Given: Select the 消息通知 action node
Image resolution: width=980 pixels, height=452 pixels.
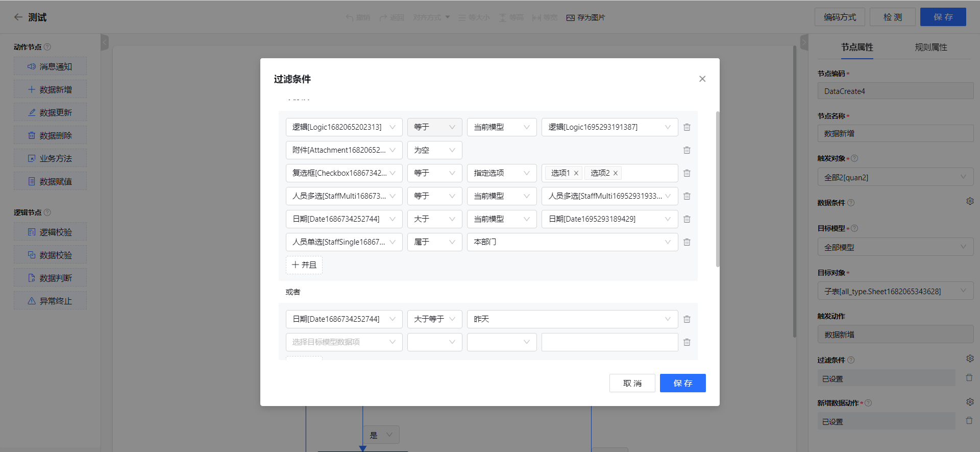Looking at the screenshot, I should (50, 66).
